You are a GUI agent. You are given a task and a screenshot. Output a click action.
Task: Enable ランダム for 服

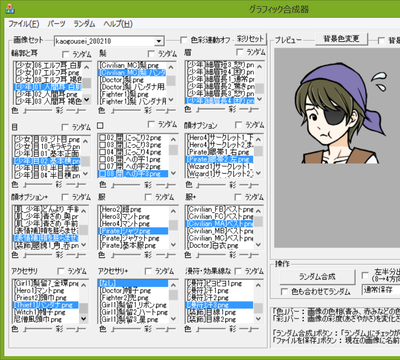148,197
